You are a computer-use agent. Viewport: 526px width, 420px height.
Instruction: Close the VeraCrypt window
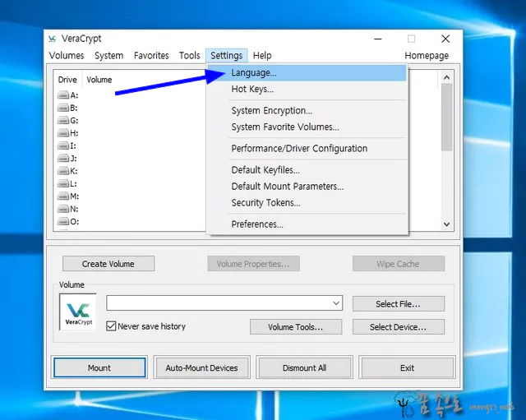point(445,39)
